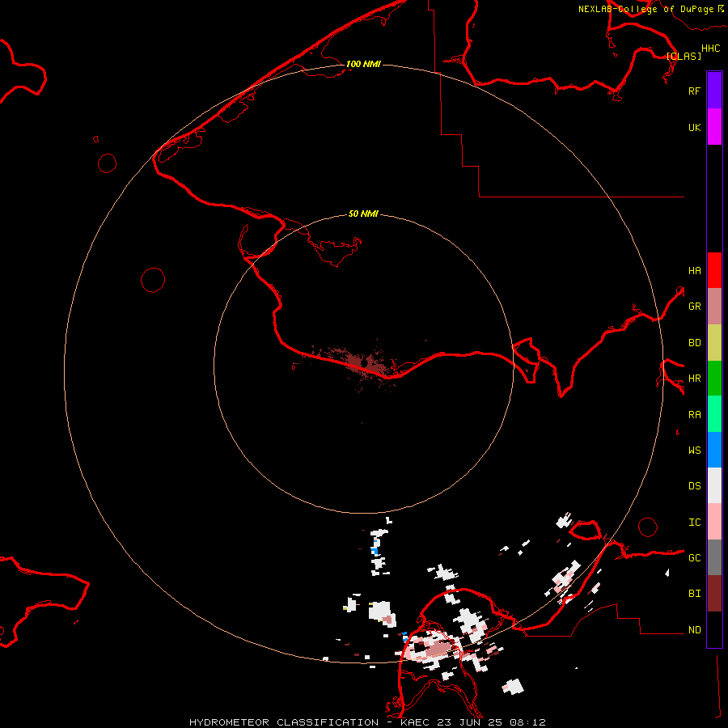Select the GR dusty pink legend block

[714, 307]
